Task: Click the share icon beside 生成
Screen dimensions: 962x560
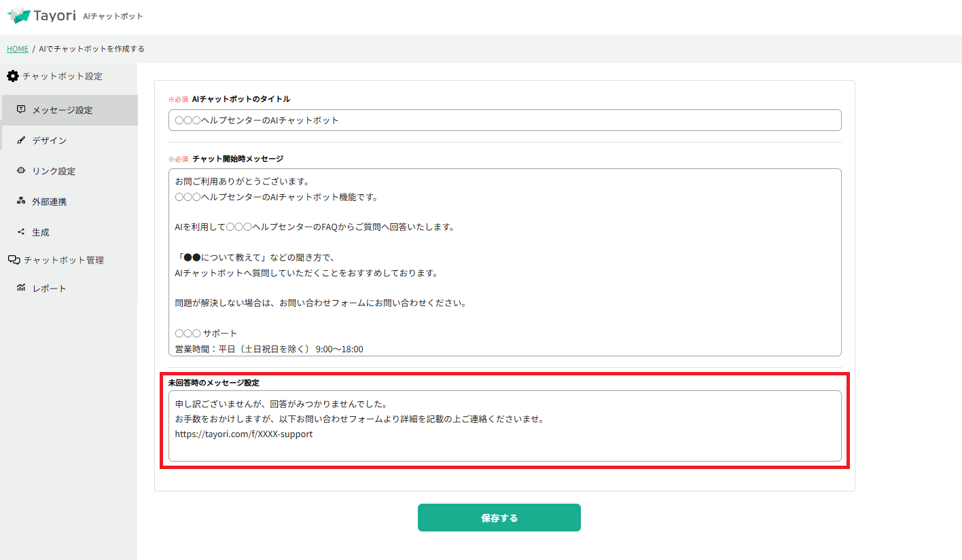Action: click(21, 232)
